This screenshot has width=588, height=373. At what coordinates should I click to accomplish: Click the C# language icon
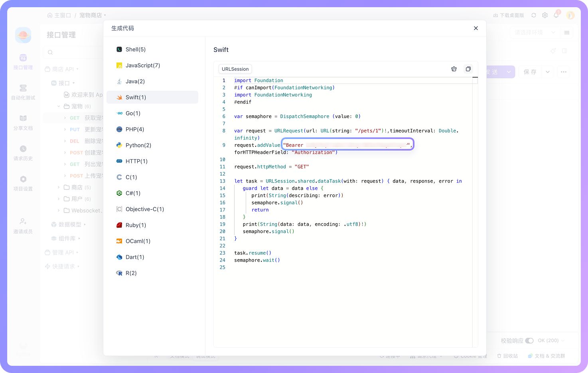(x=119, y=193)
